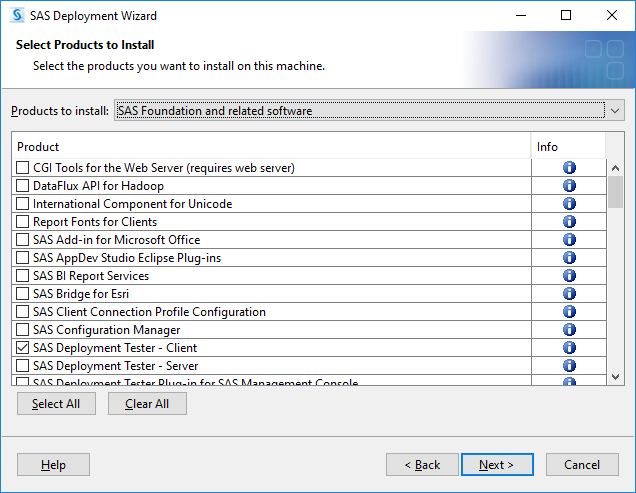
Task: View info icon for Report Fonts for Clients
Action: [569, 222]
